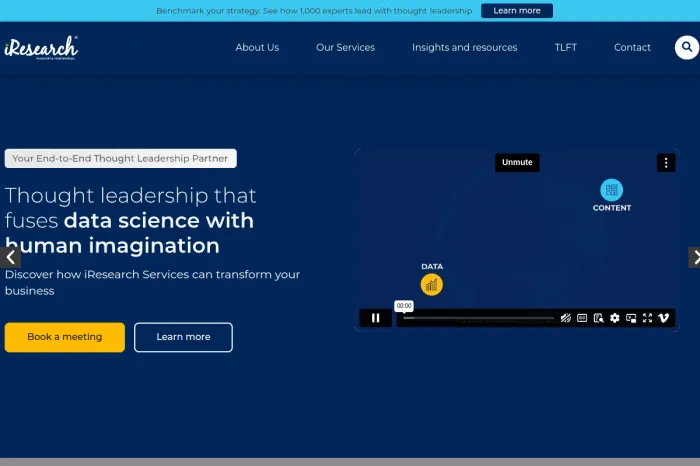This screenshot has width=700, height=466.
Task: Open the video transcript search icon
Action: point(599,318)
